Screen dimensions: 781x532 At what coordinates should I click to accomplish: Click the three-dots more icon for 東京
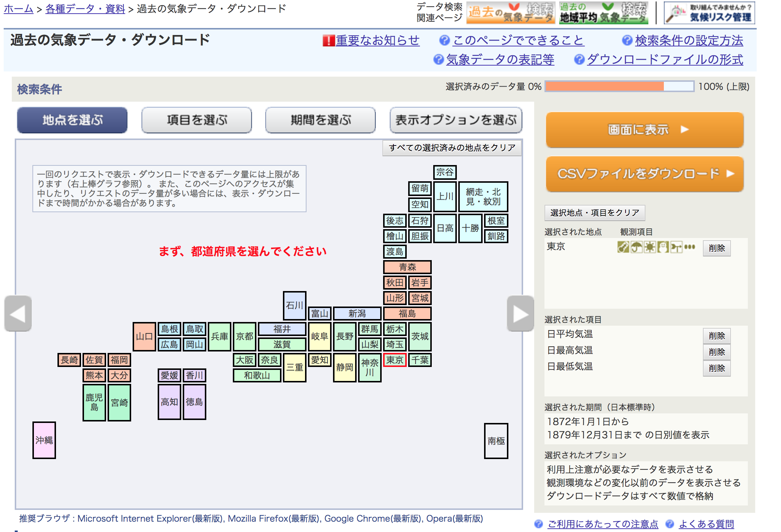(690, 247)
